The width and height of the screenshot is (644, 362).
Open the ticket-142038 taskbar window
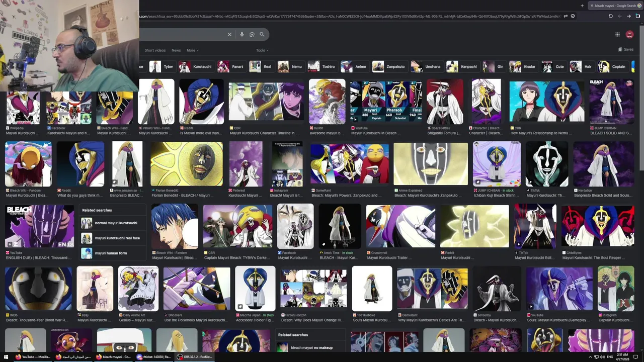tap(154, 357)
